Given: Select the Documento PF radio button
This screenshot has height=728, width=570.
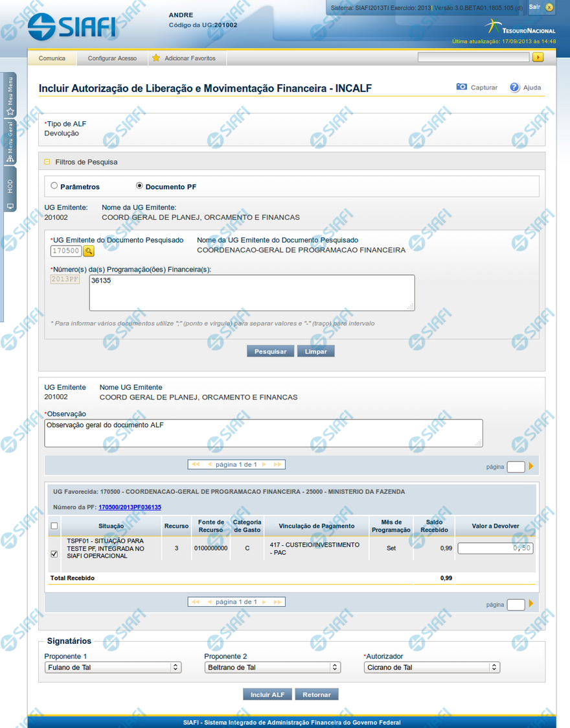Looking at the screenshot, I should coord(139,186).
